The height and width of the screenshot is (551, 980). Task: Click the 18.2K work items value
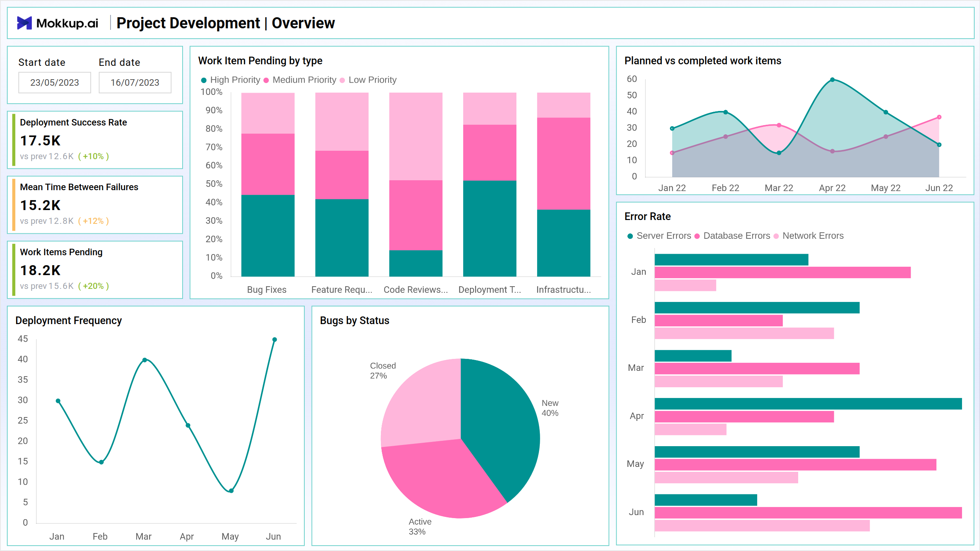[40, 270]
